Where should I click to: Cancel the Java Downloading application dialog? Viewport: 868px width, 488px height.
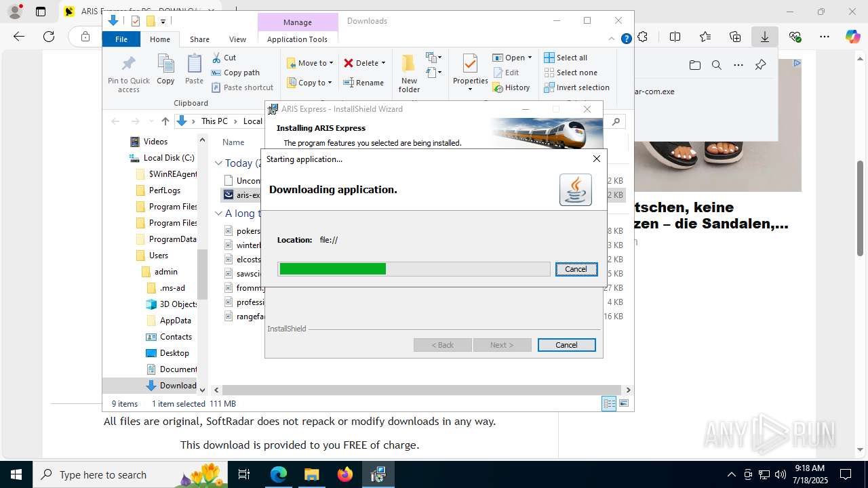pyautogui.click(x=576, y=269)
